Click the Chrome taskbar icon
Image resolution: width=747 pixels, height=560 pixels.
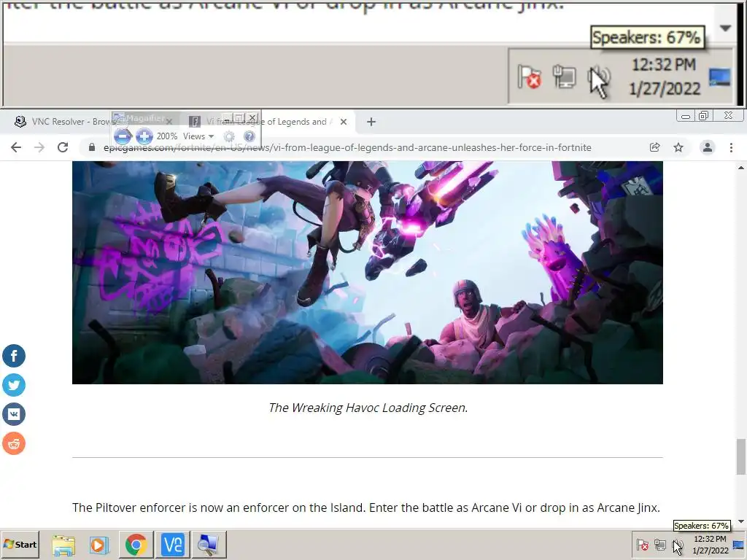click(x=136, y=545)
